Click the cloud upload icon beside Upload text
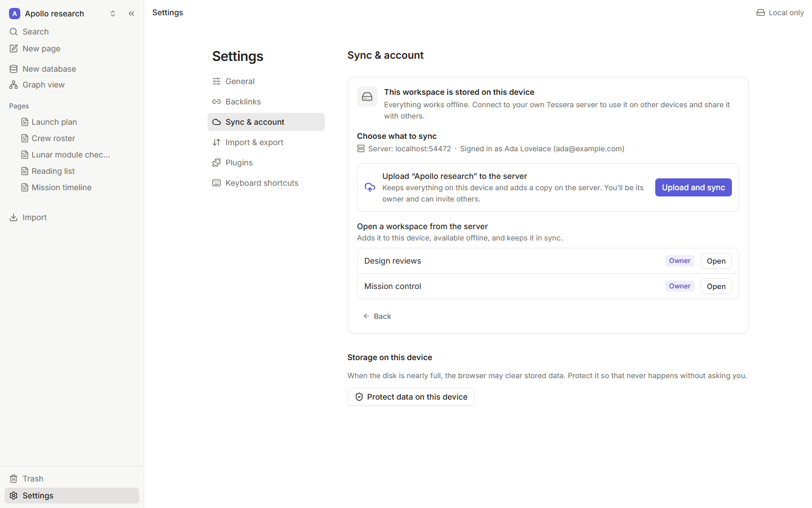Image resolution: width=812 pixels, height=508 pixels. click(370, 187)
